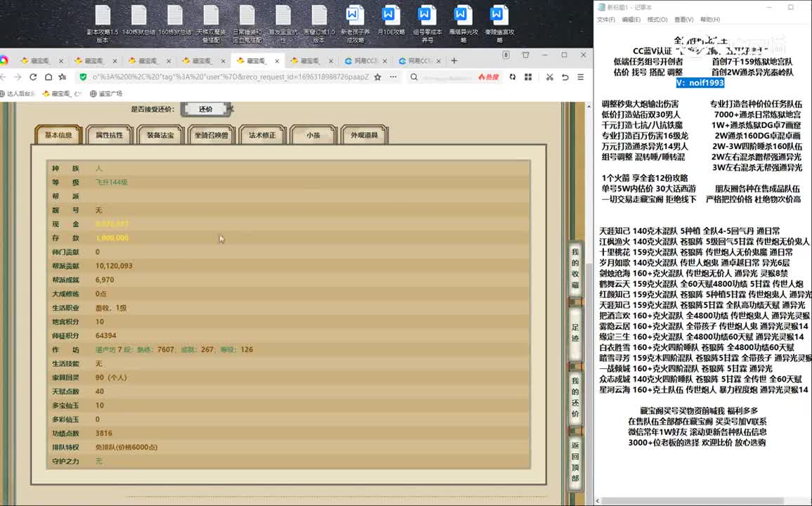Open the favorites star list icon
The height and width of the screenshot is (506, 812).
(63, 77)
